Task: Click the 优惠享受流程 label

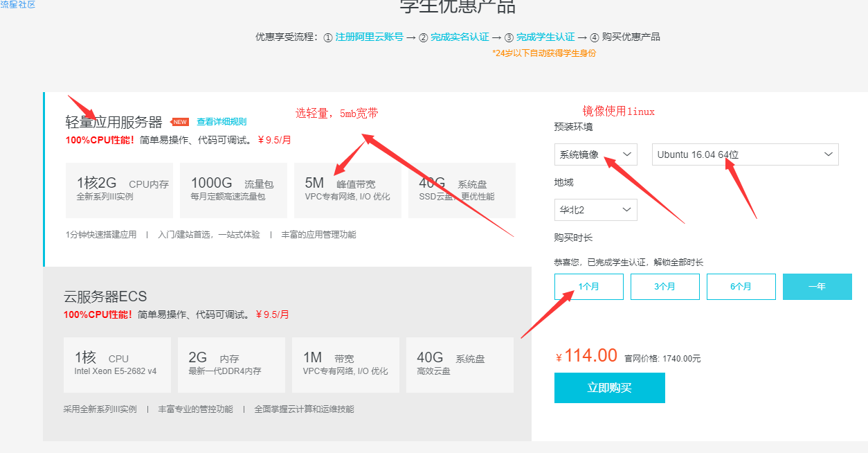Action: 287,37
